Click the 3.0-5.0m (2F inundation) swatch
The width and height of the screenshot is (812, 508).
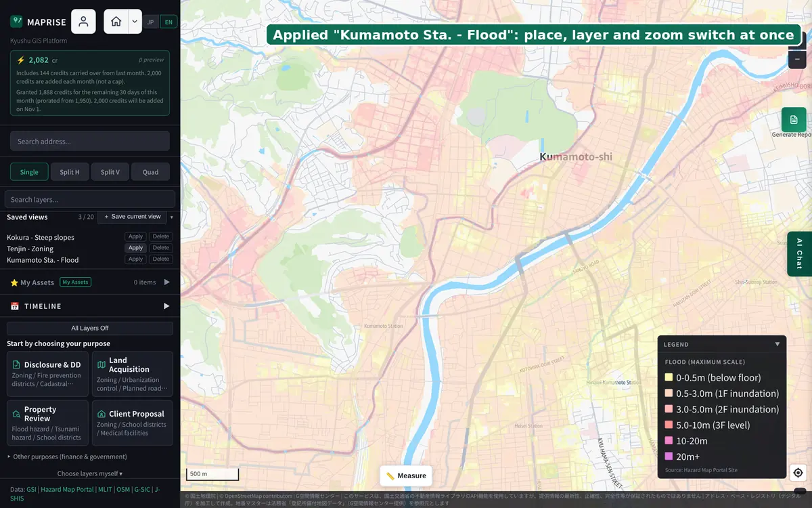pos(669,409)
